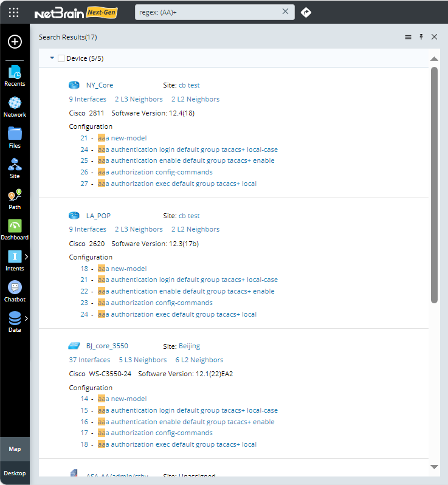The image size is (448, 485).
Task: Click scrollbar up arrow
Action: point(435,59)
